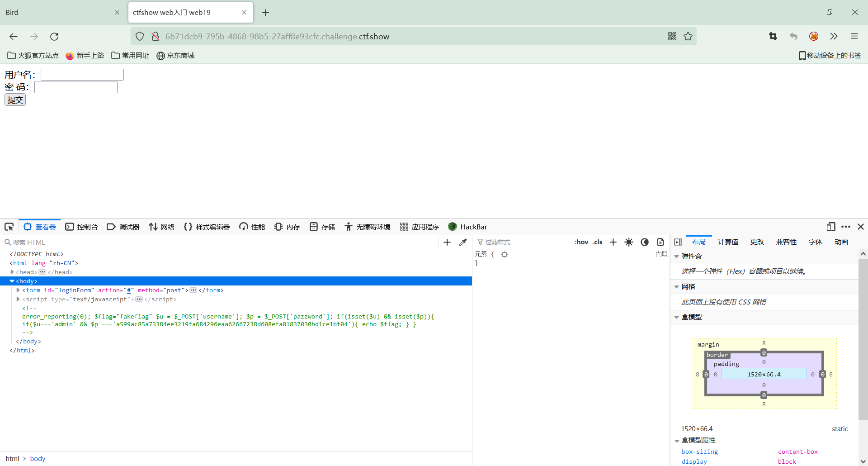Open the Inspector (查看器) tab
The image size is (868, 466).
[x=40, y=227]
